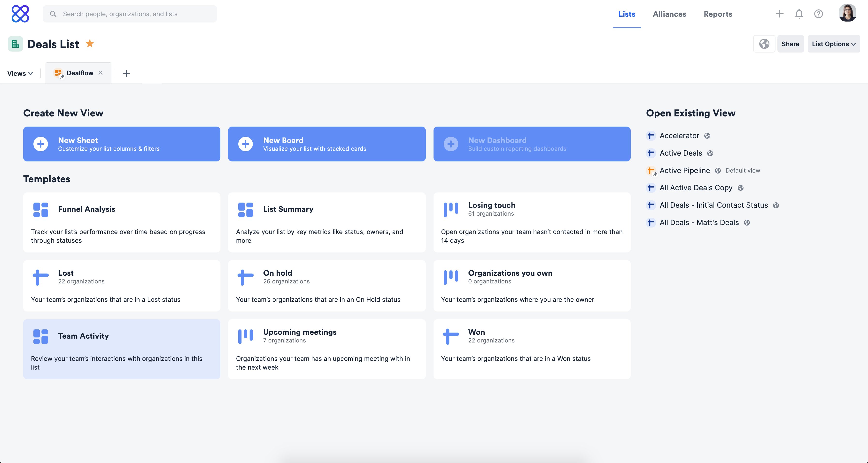Open the user profile avatar
868x463 pixels.
tap(847, 13)
